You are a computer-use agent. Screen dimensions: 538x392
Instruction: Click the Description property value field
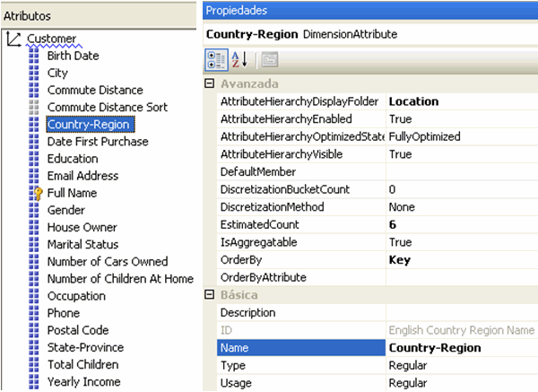pos(461,312)
